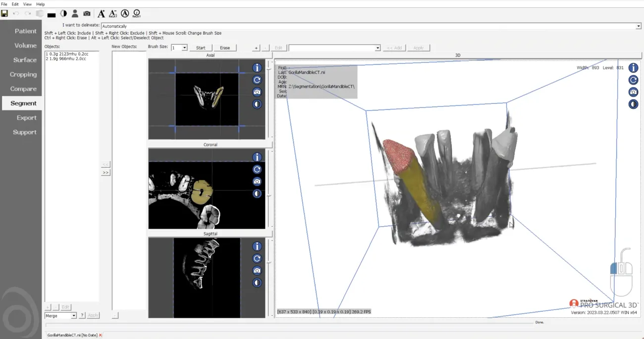Click the half-circle contrast icon in top toolbar

pyautogui.click(x=63, y=13)
